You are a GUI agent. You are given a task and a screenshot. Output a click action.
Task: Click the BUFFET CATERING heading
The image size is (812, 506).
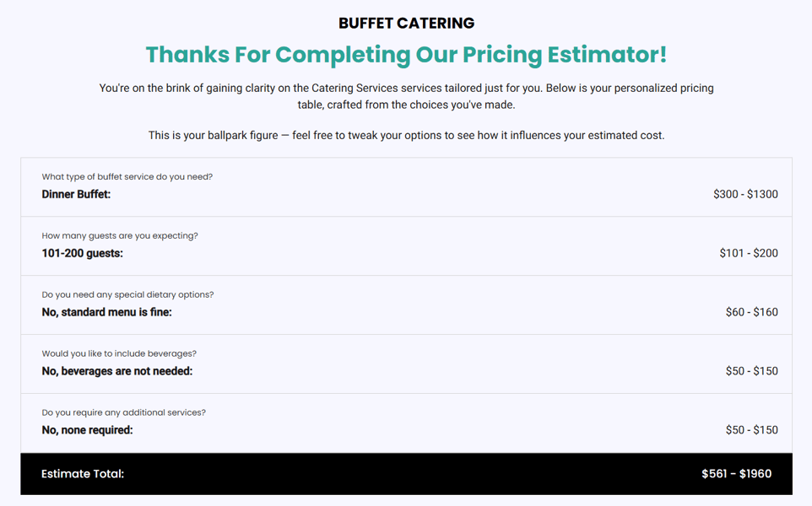click(x=407, y=24)
